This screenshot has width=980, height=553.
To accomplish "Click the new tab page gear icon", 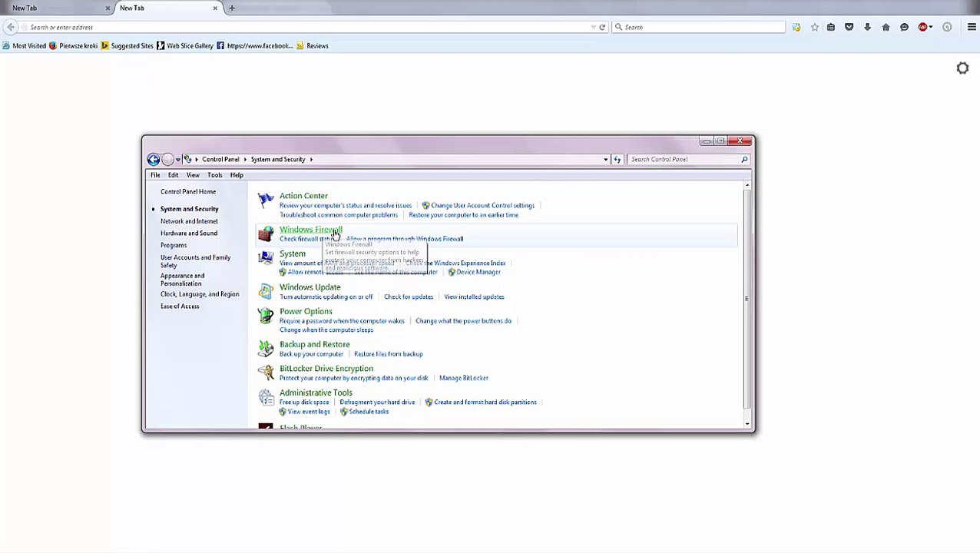I will pos(962,68).
